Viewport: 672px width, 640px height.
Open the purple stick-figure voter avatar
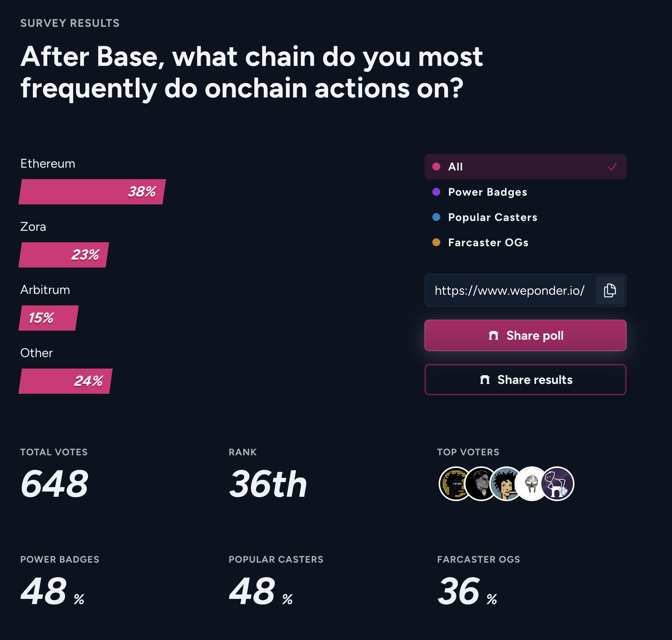[x=557, y=484]
